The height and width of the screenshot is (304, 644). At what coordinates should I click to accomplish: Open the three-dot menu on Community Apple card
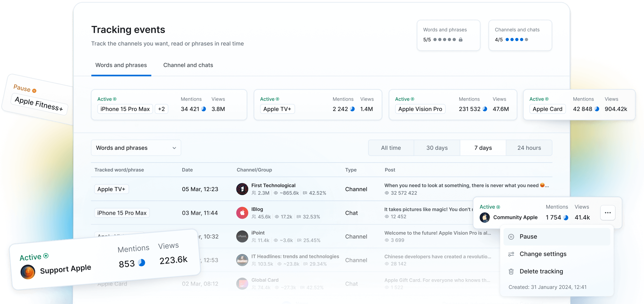point(608,213)
